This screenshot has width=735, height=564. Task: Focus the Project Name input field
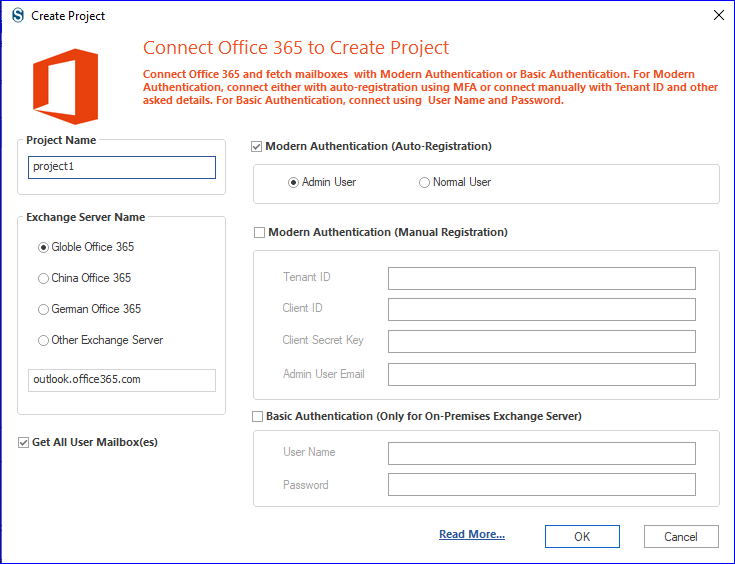pos(122,167)
